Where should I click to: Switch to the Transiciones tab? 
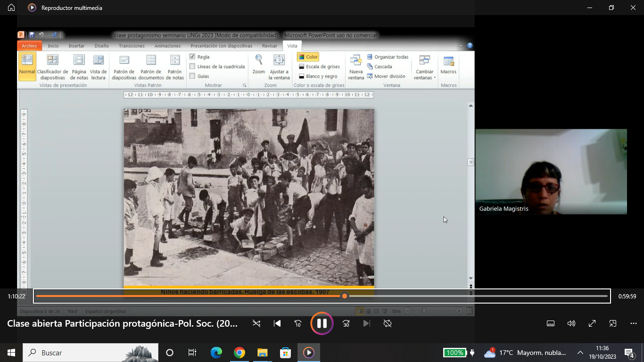coord(132,46)
